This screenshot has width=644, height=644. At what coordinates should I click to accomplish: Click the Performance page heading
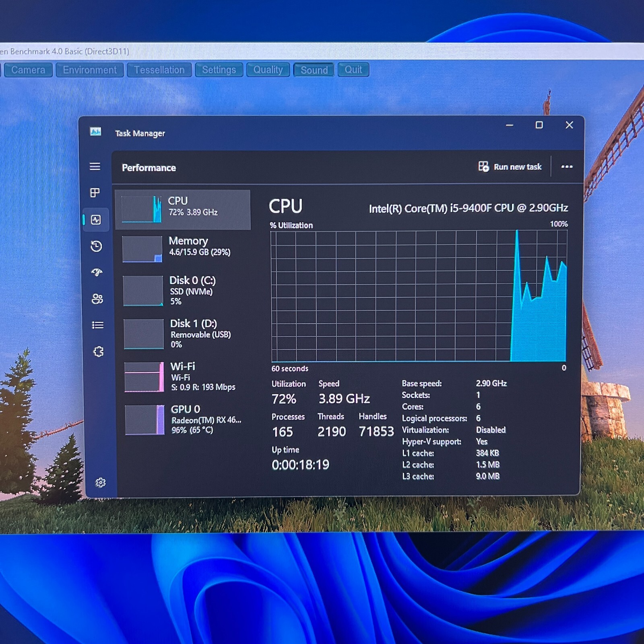(149, 168)
